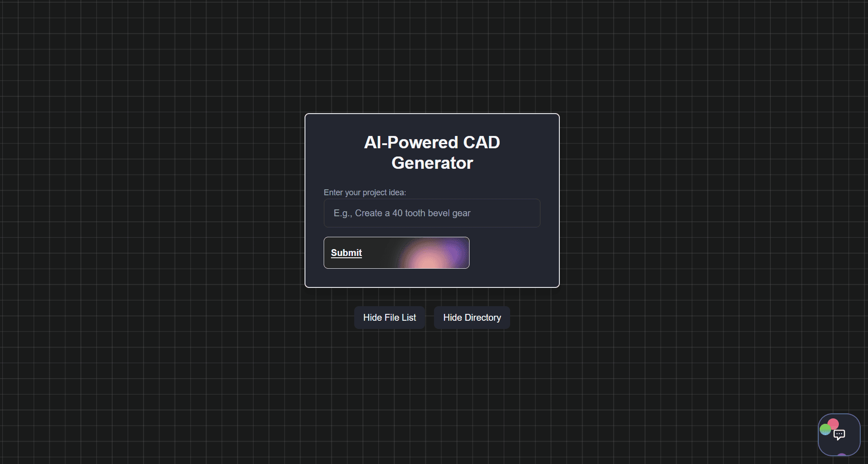Submit the project idea

pyautogui.click(x=396, y=253)
